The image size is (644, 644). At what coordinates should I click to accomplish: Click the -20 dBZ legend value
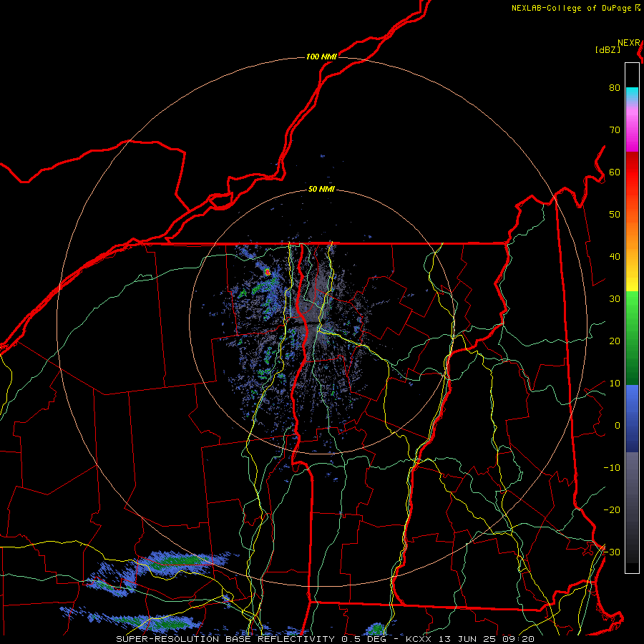click(612, 510)
